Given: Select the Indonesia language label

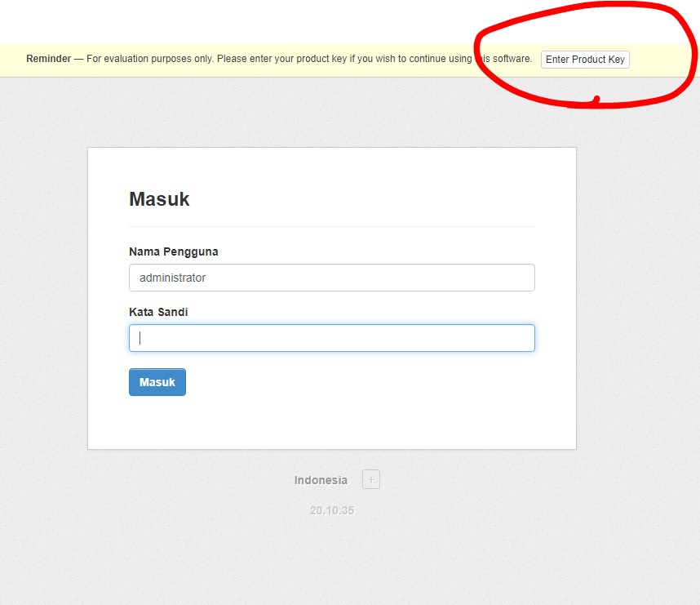Looking at the screenshot, I should [x=321, y=480].
